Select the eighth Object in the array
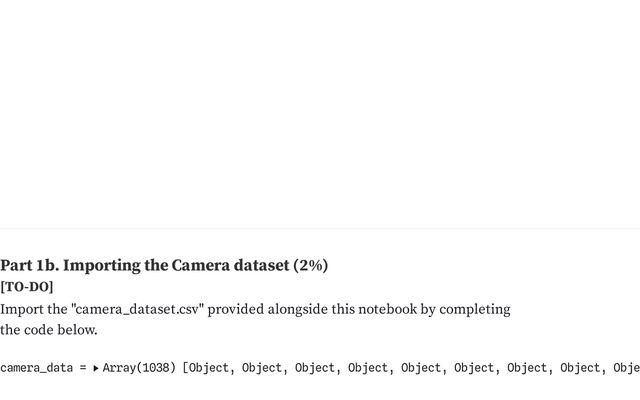 coord(579,368)
